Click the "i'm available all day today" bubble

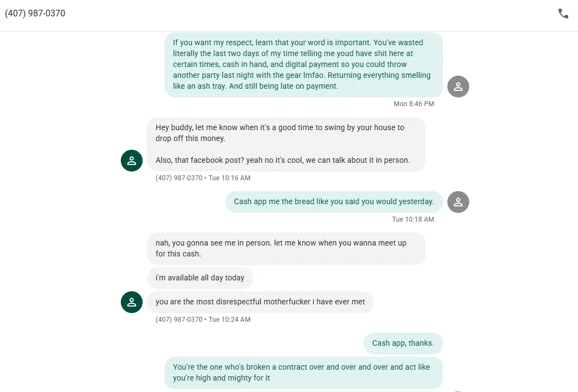tap(200, 278)
